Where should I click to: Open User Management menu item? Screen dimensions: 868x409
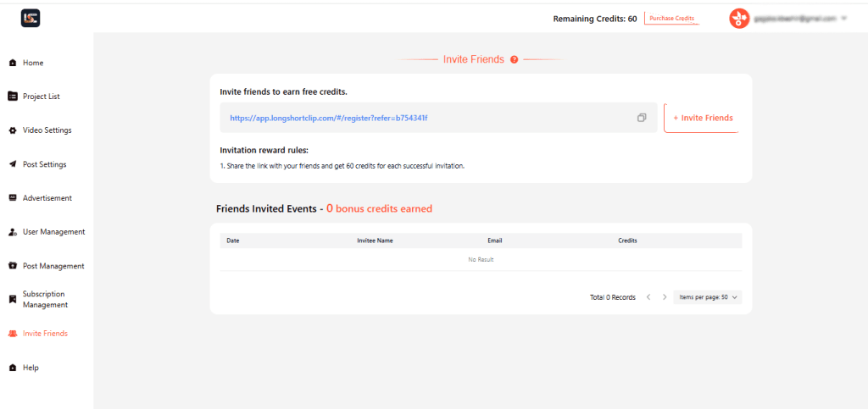coord(53,232)
